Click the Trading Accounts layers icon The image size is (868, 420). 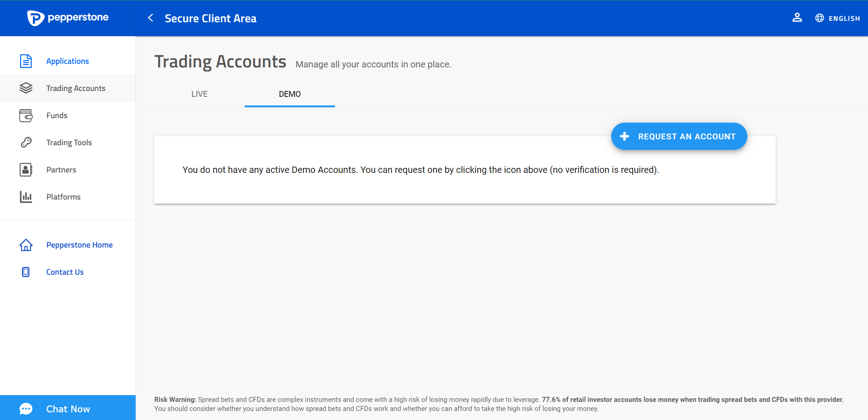26,88
